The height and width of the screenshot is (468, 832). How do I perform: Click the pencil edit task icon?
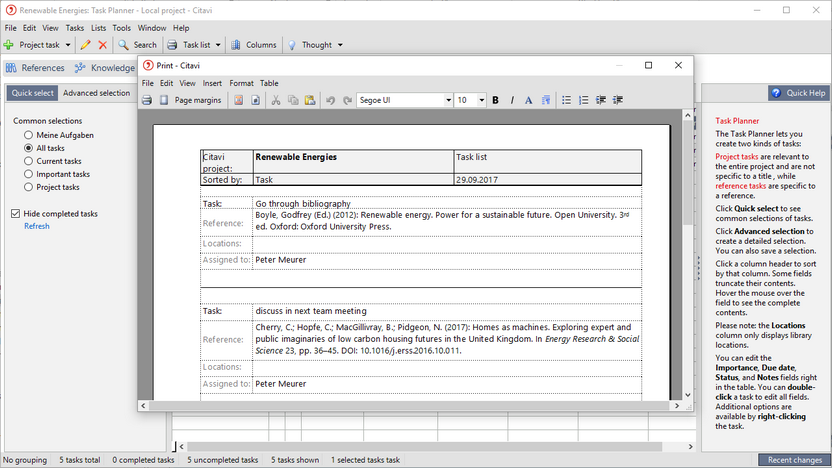tap(85, 45)
